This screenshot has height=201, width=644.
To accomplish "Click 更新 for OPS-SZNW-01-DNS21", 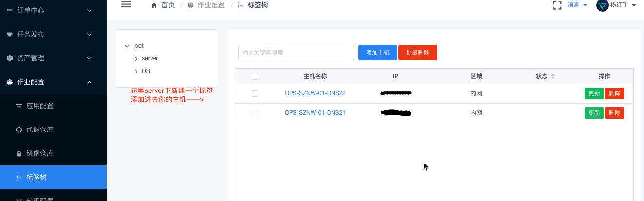I will (x=594, y=113).
